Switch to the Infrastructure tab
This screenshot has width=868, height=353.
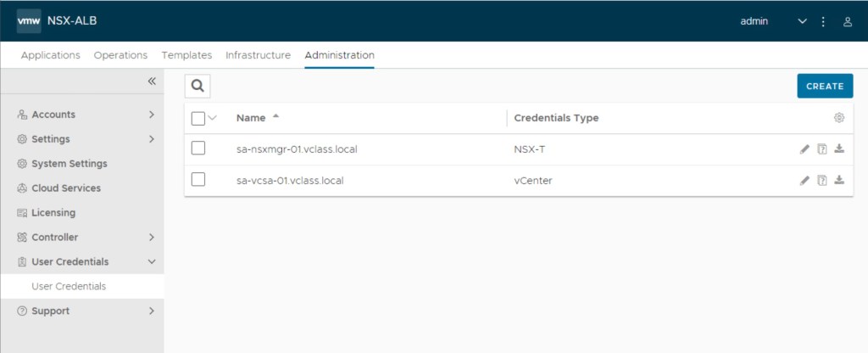(x=258, y=55)
